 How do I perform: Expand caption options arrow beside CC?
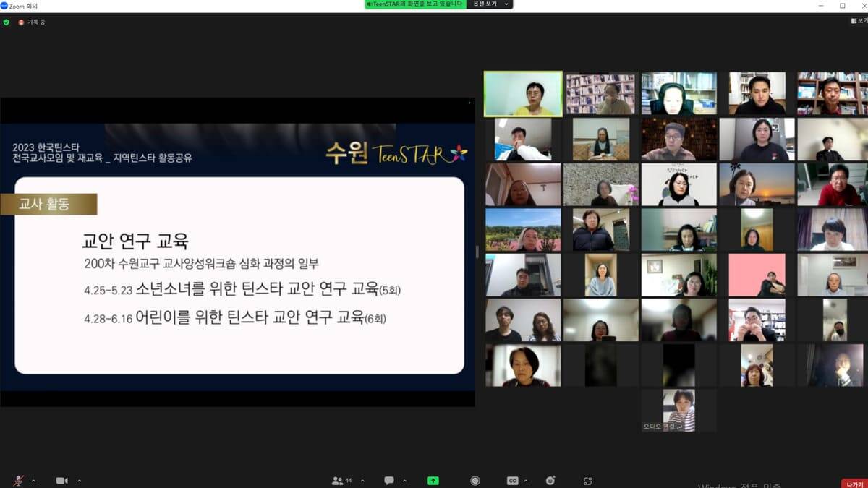coord(526,481)
